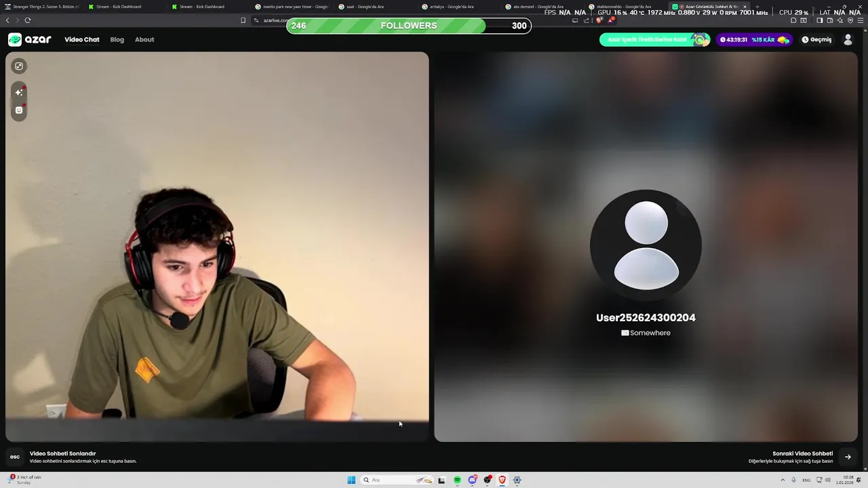Click the share page icon in address bar
The height and width of the screenshot is (488, 868).
coord(587,20)
